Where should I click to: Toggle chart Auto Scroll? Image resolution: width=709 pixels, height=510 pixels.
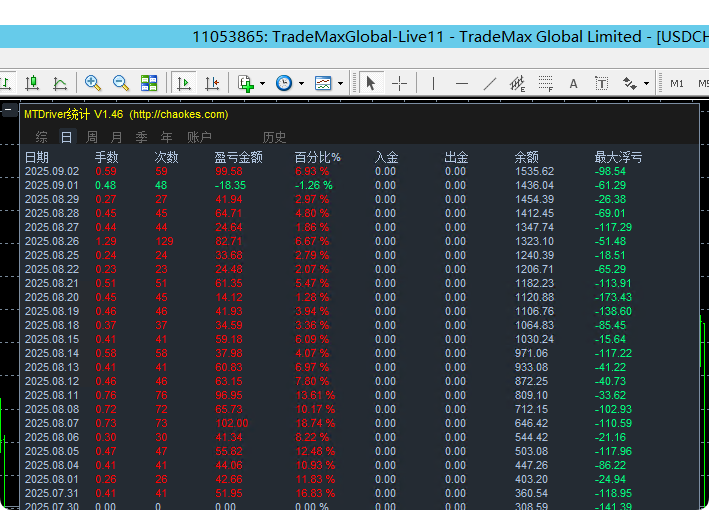pyautogui.click(x=184, y=83)
